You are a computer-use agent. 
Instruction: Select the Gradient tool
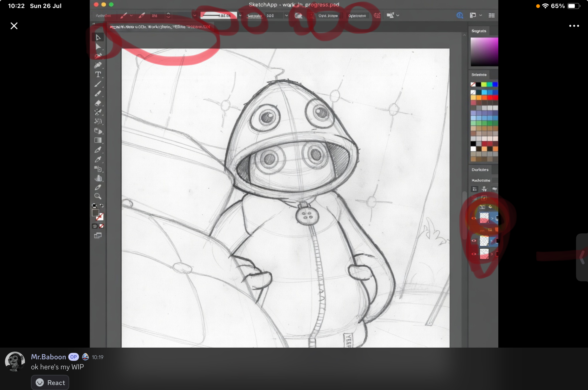98,140
